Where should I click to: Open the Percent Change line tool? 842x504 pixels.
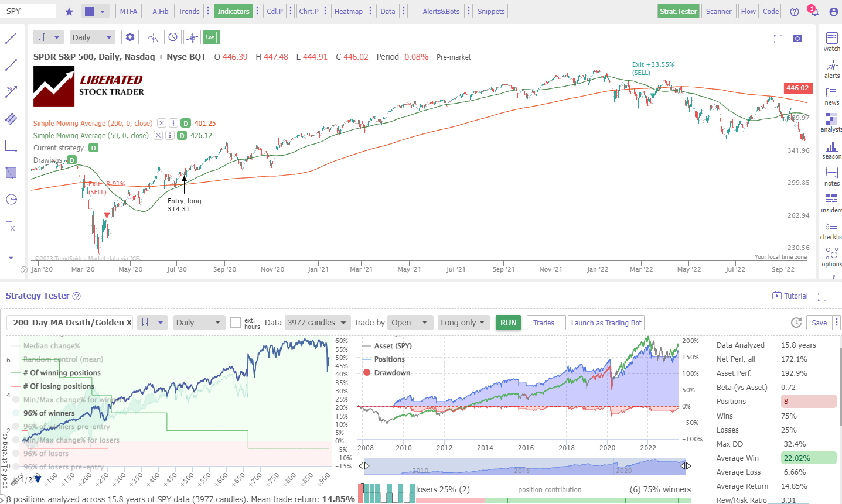[11, 91]
